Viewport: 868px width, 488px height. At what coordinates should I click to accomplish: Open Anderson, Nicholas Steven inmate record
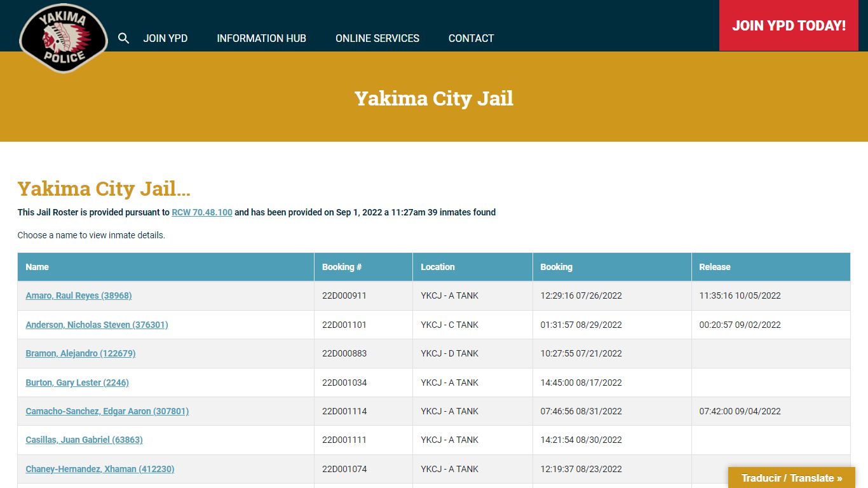[x=97, y=325]
